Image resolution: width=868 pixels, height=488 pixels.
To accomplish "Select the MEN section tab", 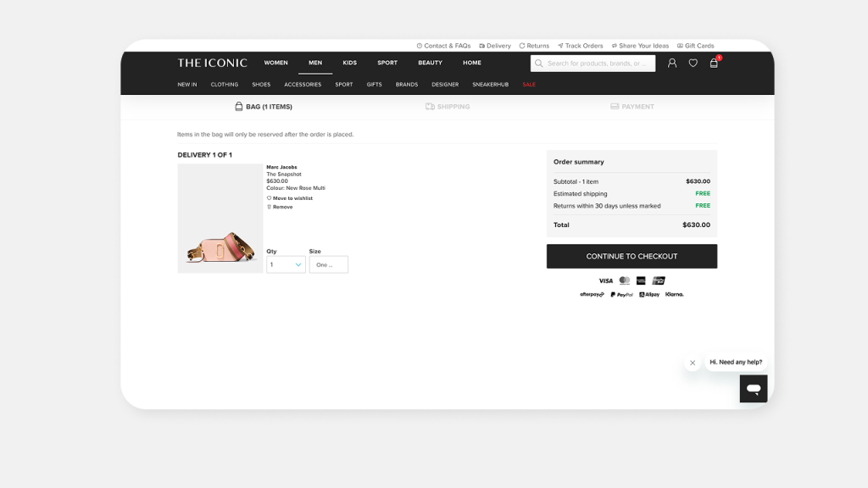I will (x=315, y=63).
